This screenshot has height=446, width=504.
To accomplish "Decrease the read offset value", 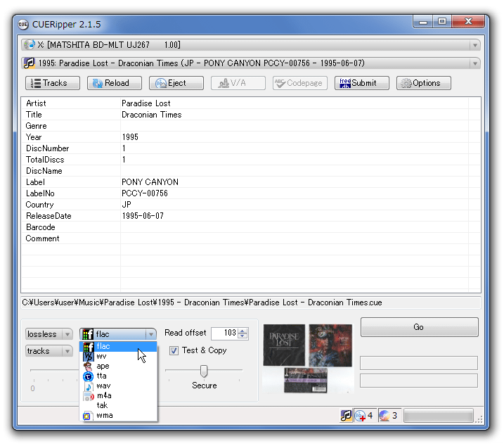I will tap(243, 336).
